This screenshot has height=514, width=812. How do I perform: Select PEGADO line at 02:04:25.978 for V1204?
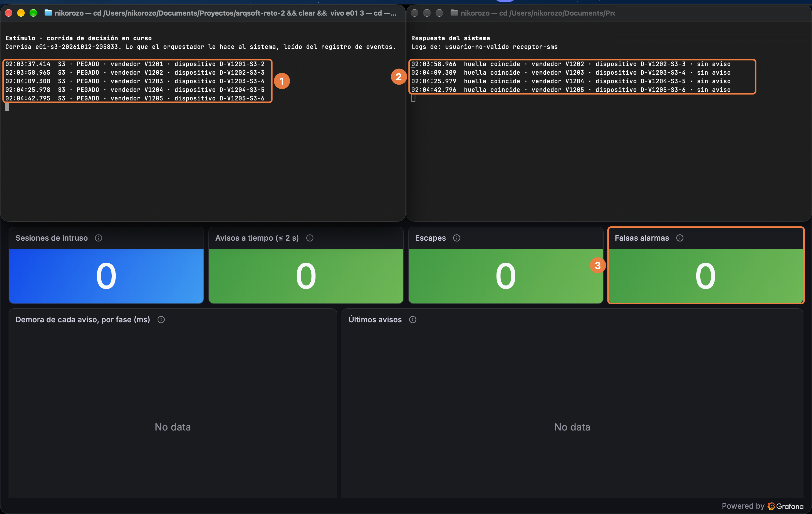[x=135, y=90]
